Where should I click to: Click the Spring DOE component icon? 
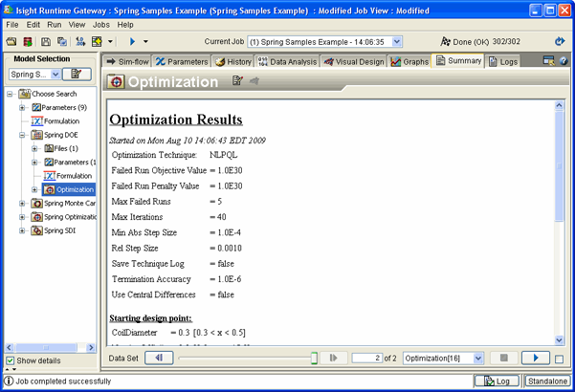[x=36, y=135]
